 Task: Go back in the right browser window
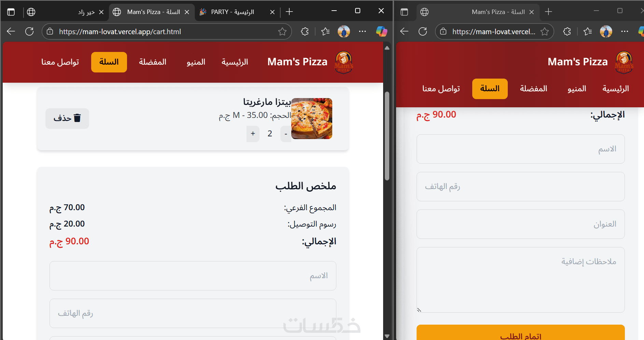coord(404,31)
